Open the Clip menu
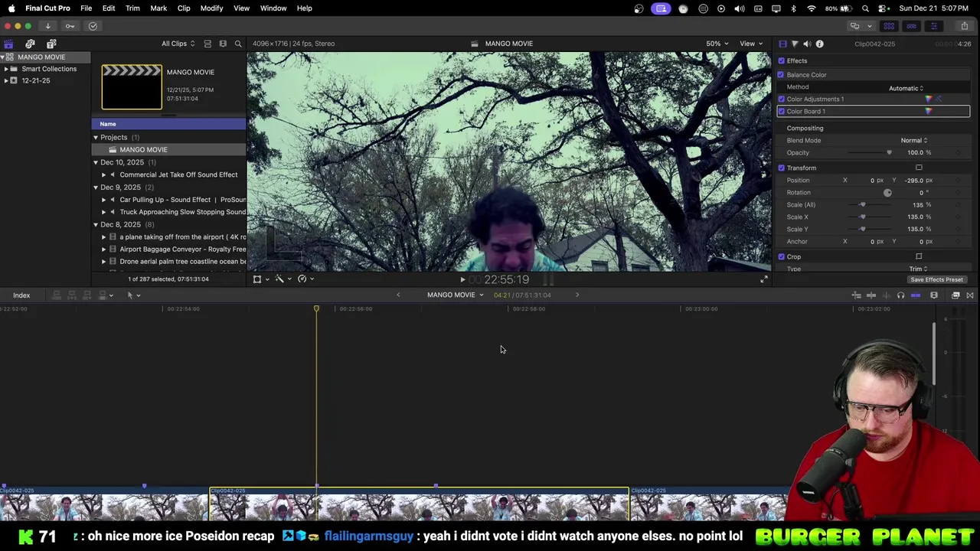This screenshot has width=980, height=551. [x=184, y=8]
